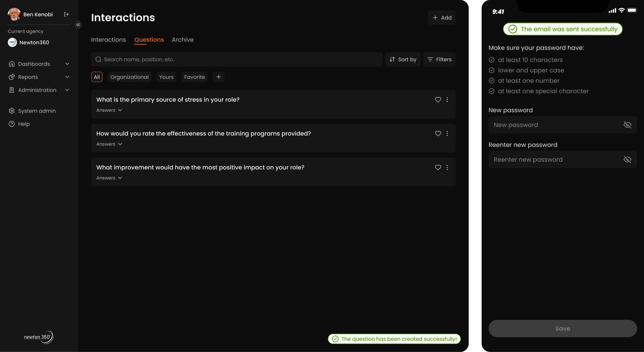Click the 'at least one special character' check icon
644x352 pixels.
point(491,91)
